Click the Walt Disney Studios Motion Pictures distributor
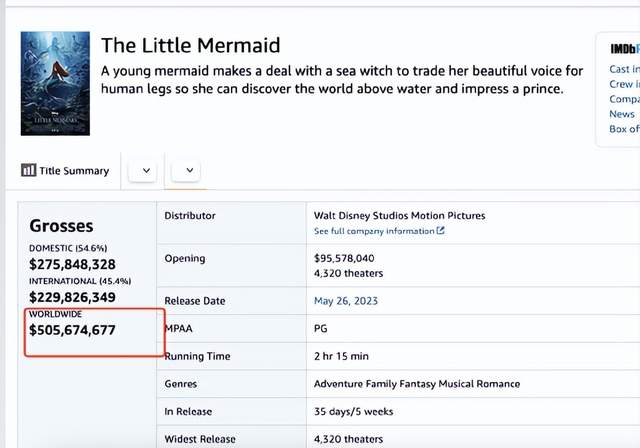This screenshot has width=640, height=448. (x=399, y=215)
